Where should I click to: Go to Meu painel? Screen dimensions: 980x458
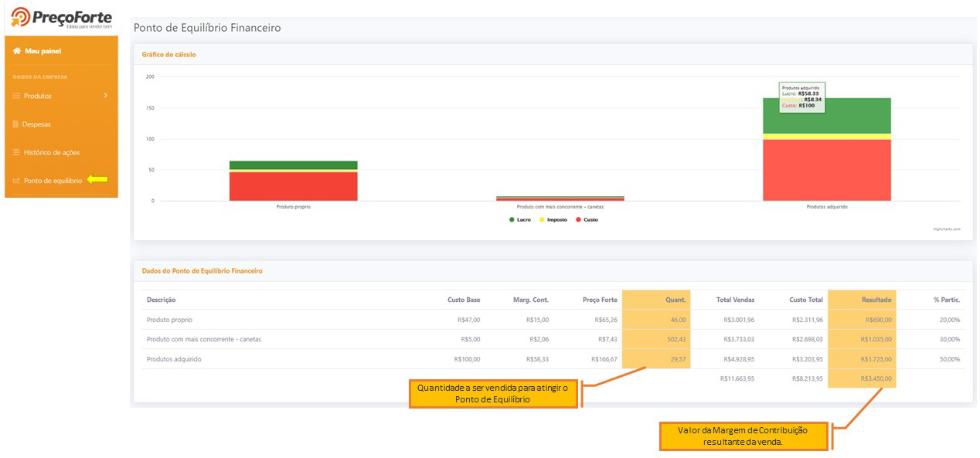click(x=43, y=51)
